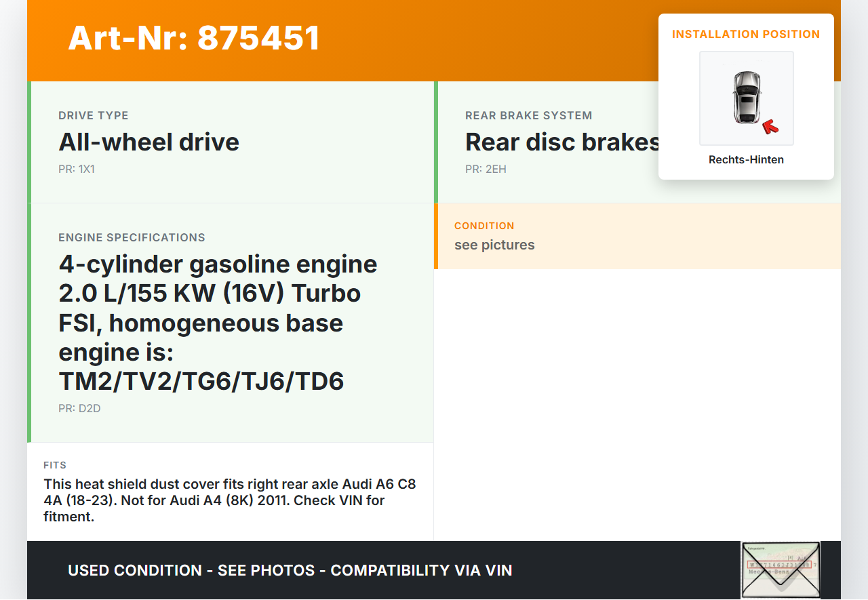This screenshot has width=868, height=600.
Task: Click the 'ENGINE SPECIFICATIONS' label
Action: pyautogui.click(x=132, y=237)
